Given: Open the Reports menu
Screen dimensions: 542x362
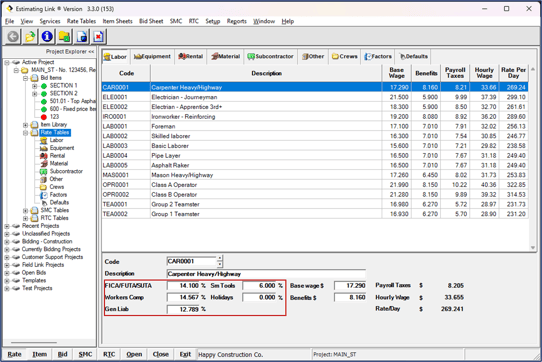Looking at the screenshot, I should [x=237, y=21].
